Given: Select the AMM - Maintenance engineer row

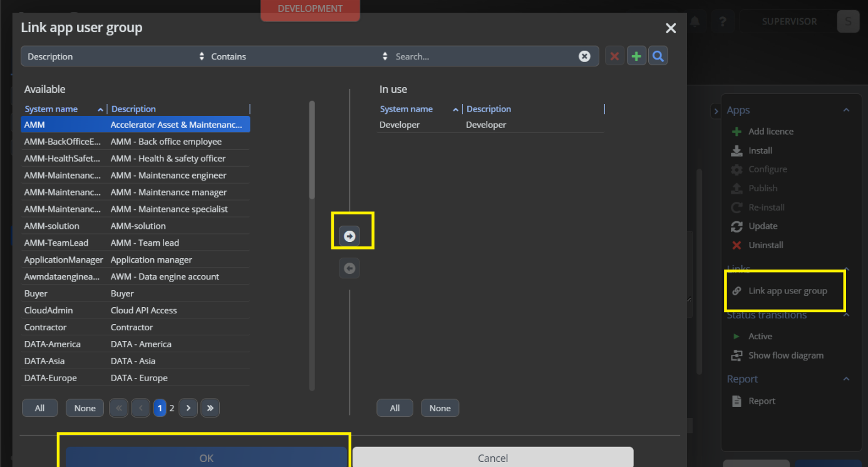Looking at the screenshot, I should tap(135, 176).
